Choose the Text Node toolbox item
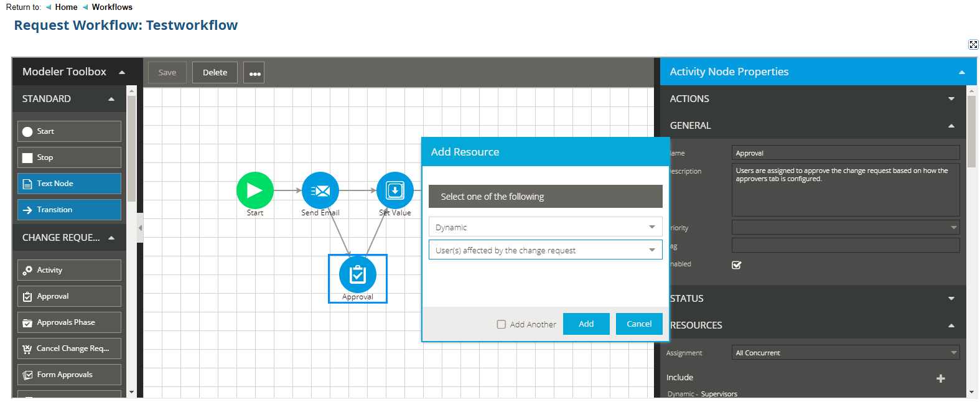Viewport: 980px width, 402px height. click(x=69, y=184)
